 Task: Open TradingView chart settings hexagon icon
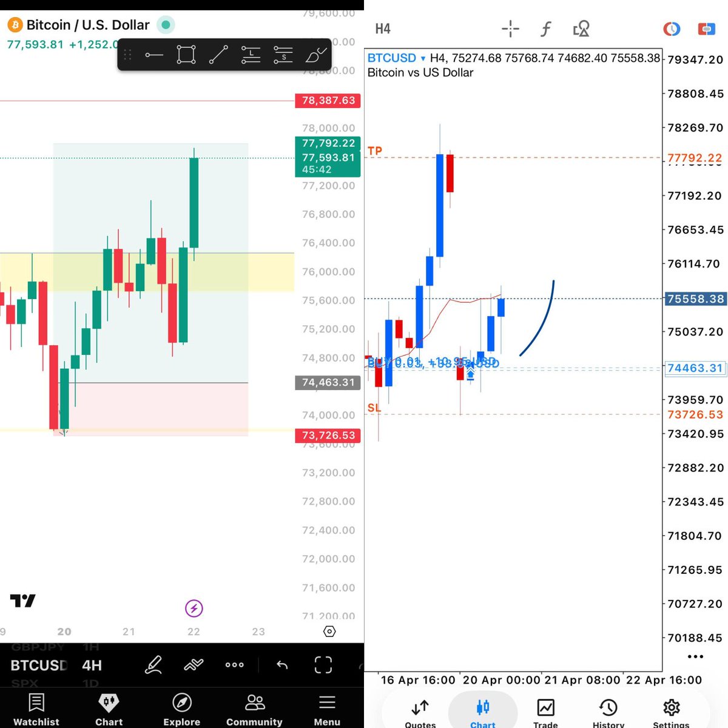(x=329, y=632)
